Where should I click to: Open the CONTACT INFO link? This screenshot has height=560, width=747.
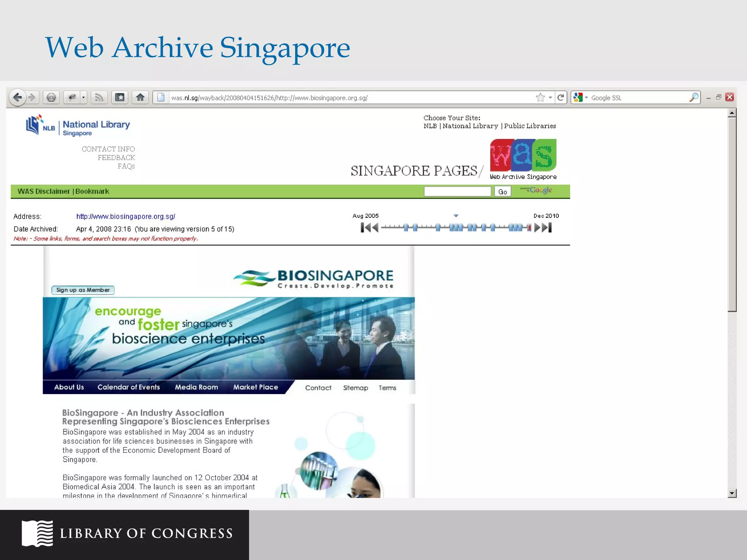(x=108, y=149)
